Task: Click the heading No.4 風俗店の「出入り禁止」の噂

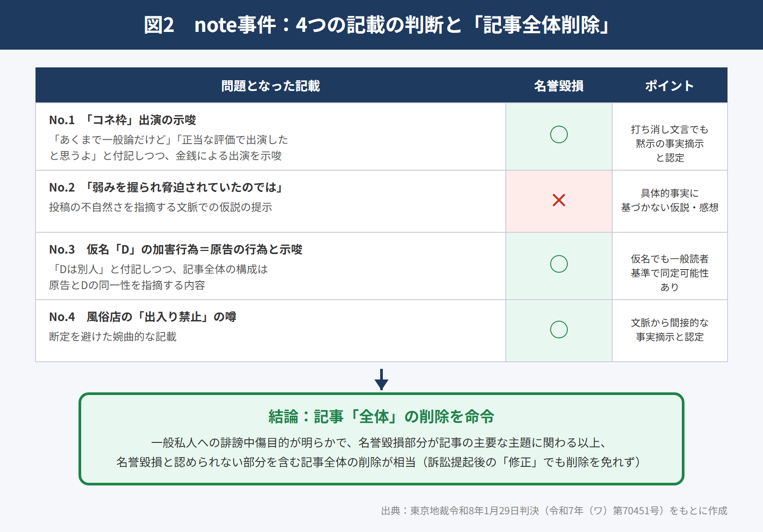Action: [x=142, y=317]
